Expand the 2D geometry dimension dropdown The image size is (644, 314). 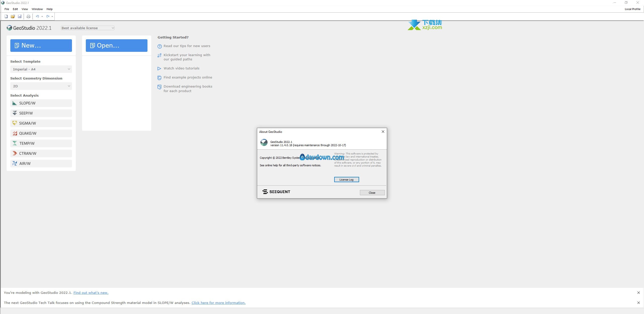click(x=41, y=86)
